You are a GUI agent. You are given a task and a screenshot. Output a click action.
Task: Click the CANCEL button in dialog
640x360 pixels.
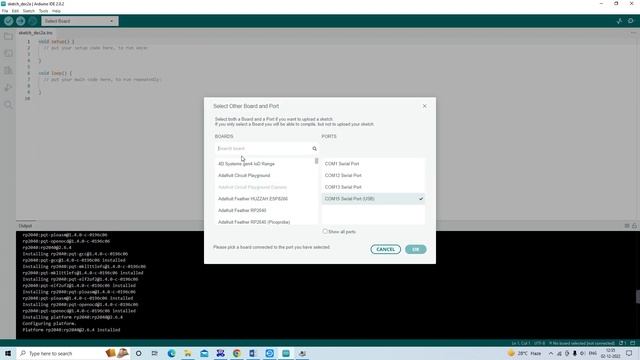click(x=385, y=249)
